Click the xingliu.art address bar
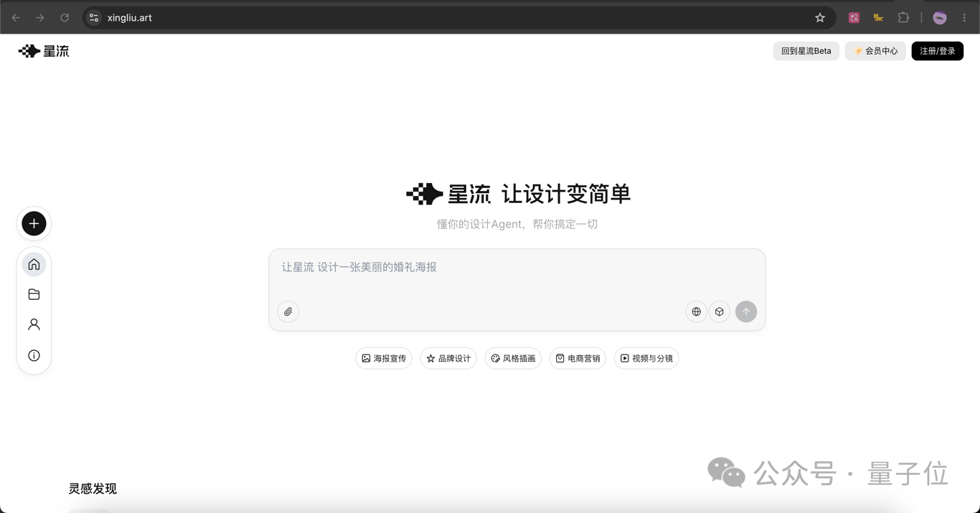Screen dimensions: 980x513 pos(459,18)
